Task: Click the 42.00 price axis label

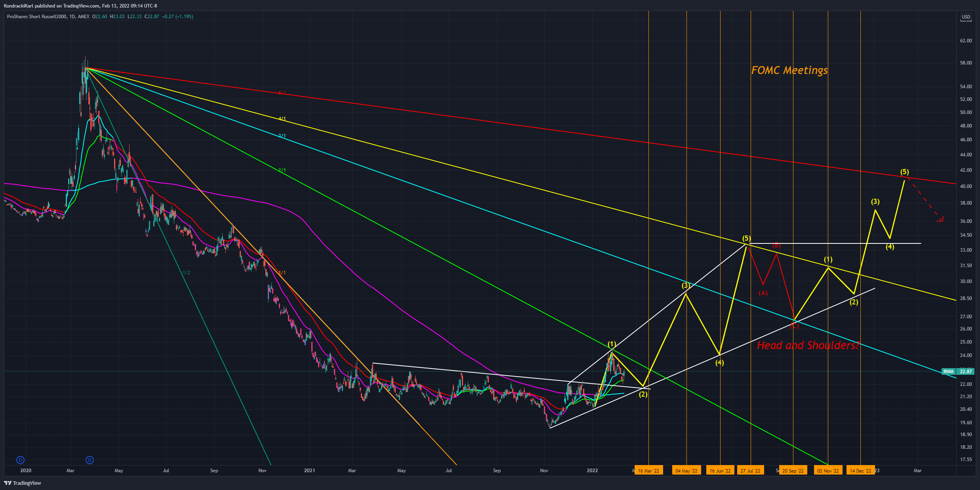Action: pyautogui.click(x=966, y=170)
